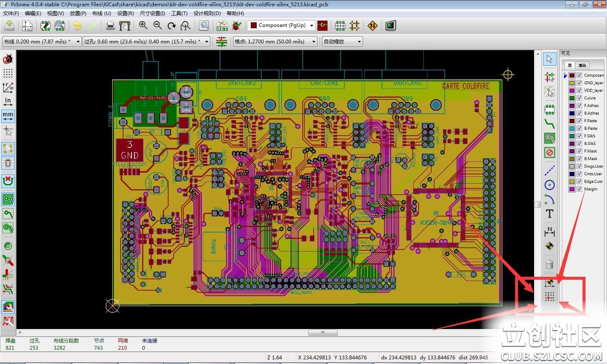This screenshot has height=364, width=607.
Task: Toggle polar coordinates display
Action: (x=8, y=88)
